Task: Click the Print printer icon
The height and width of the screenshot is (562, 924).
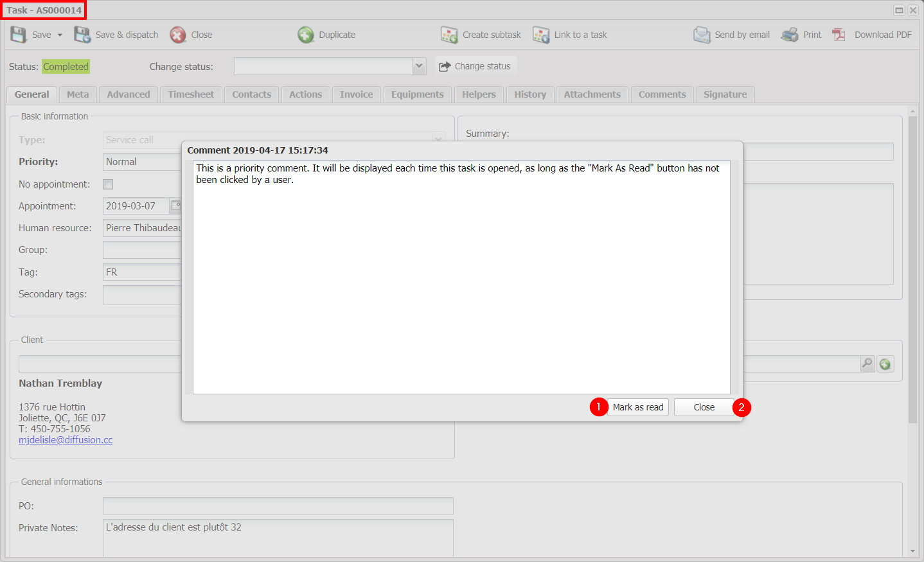Action: 790,35
